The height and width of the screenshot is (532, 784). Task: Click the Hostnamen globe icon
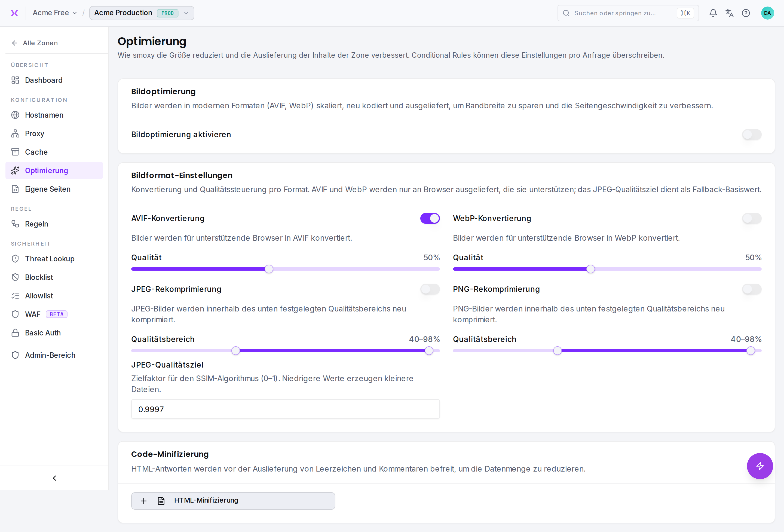click(x=15, y=115)
